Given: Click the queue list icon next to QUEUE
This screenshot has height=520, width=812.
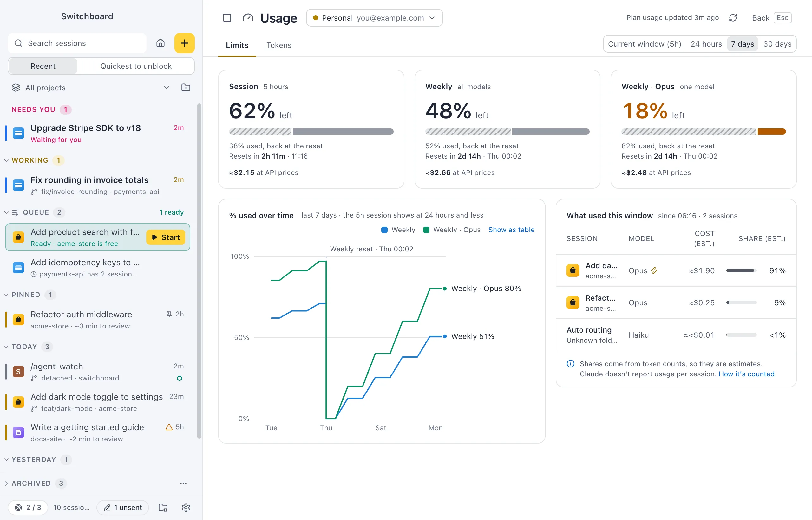Looking at the screenshot, I should (x=15, y=212).
